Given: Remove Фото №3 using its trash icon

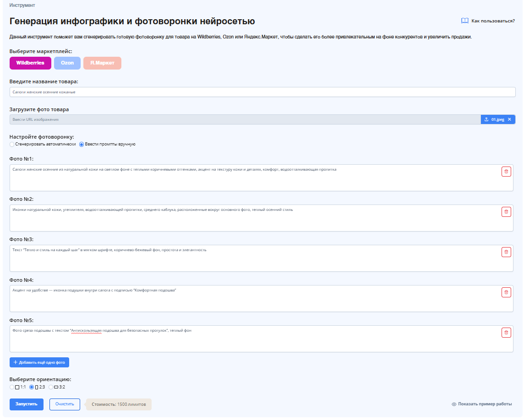Looking at the screenshot, I should [x=506, y=252].
